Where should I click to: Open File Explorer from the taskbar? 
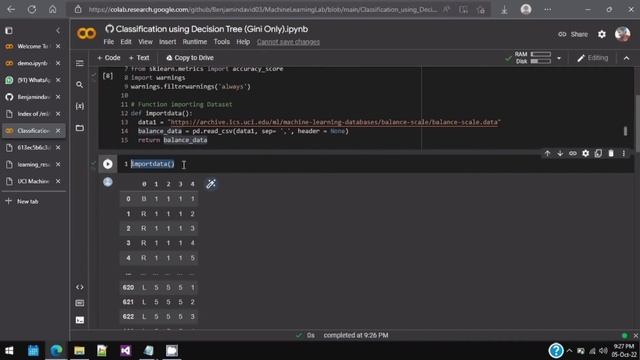[x=79, y=351]
